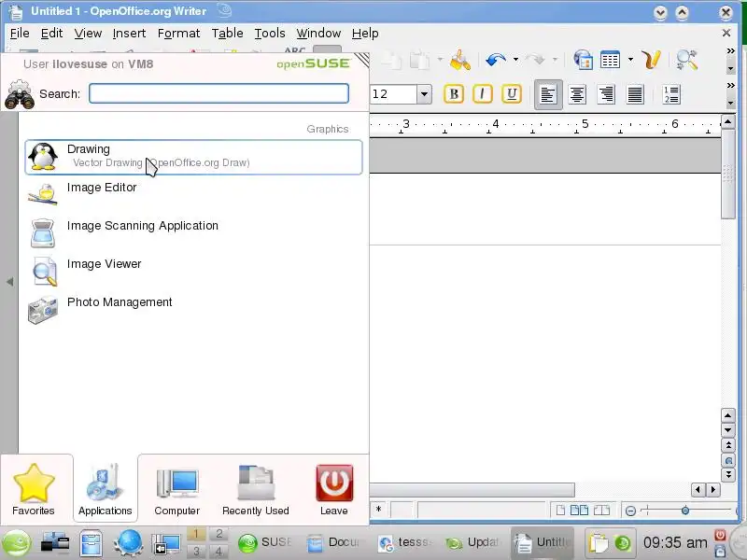747x560 pixels.
Task: Toggle numbered list on
Action: [x=671, y=94]
